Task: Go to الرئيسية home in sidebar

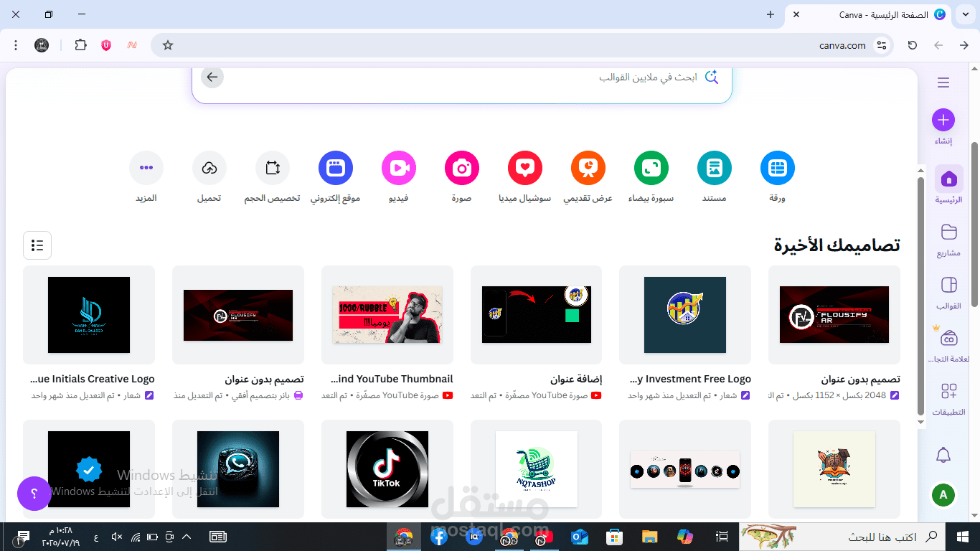Action: (948, 185)
